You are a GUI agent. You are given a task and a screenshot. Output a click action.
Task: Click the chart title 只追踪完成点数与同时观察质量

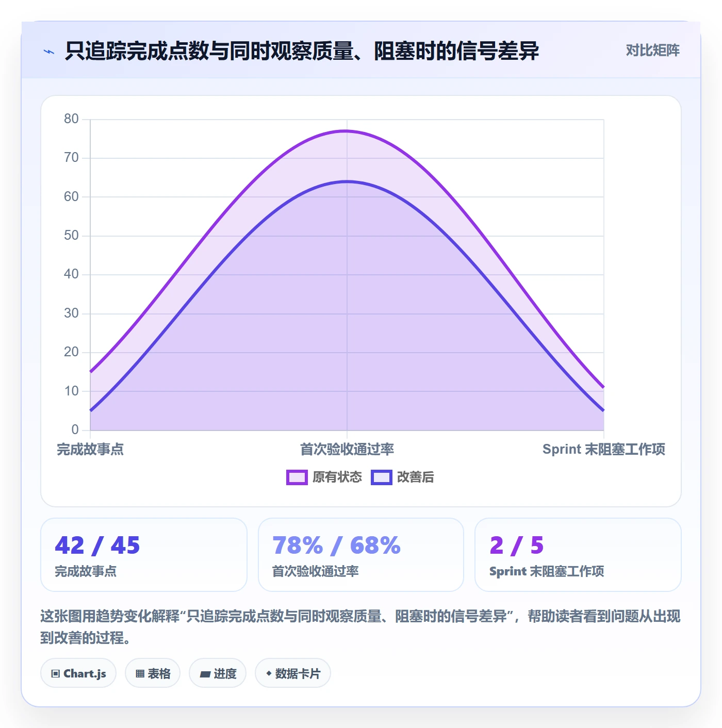pyautogui.click(x=302, y=51)
